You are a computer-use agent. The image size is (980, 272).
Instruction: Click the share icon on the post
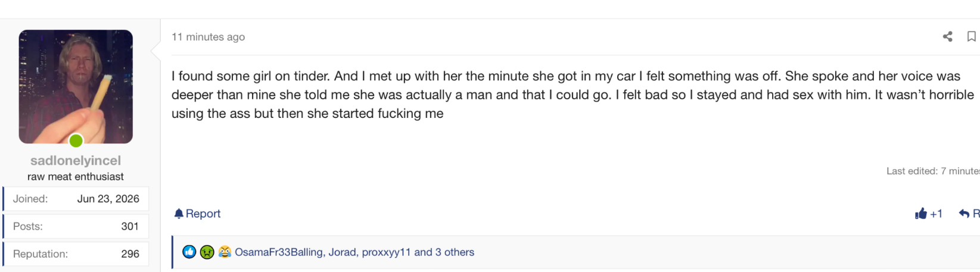tap(947, 36)
